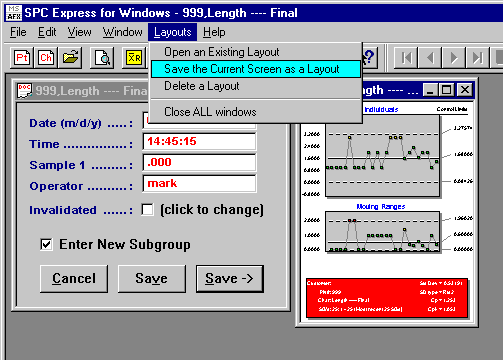Viewport: 503px width, 360px height.
Task: Toggle the Invalidated checkbox
Action: pyautogui.click(x=147, y=210)
